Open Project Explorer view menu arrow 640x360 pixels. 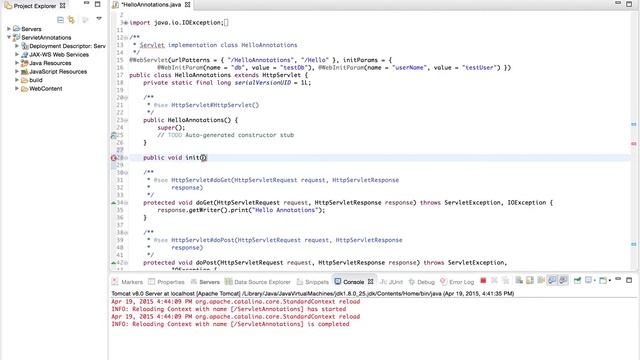(99, 19)
